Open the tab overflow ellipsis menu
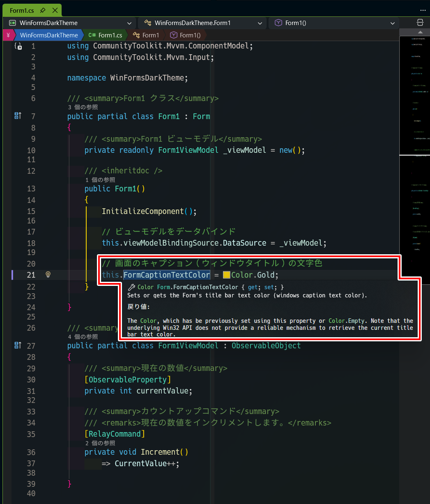This screenshot has height=504, width=430. pyautogui.click(x=423, y=10)
